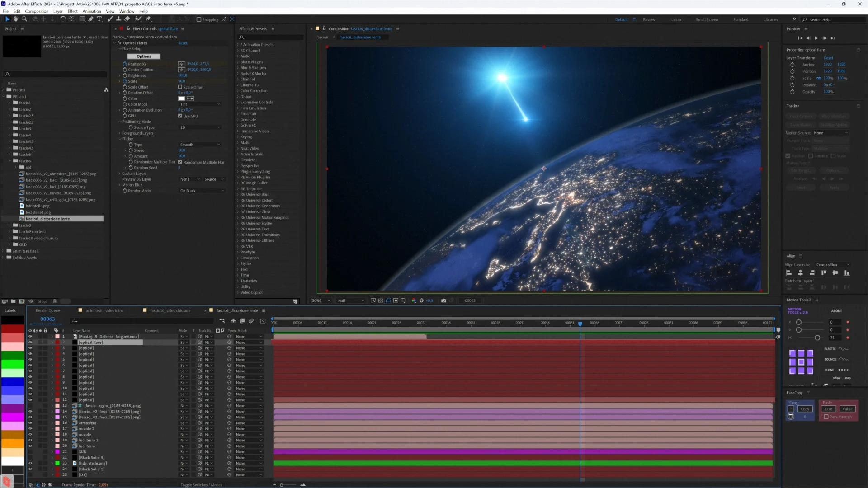Select the Rotation tool
Image resolution: width=868 pixels, height=488 pixels.
[63, 19]
